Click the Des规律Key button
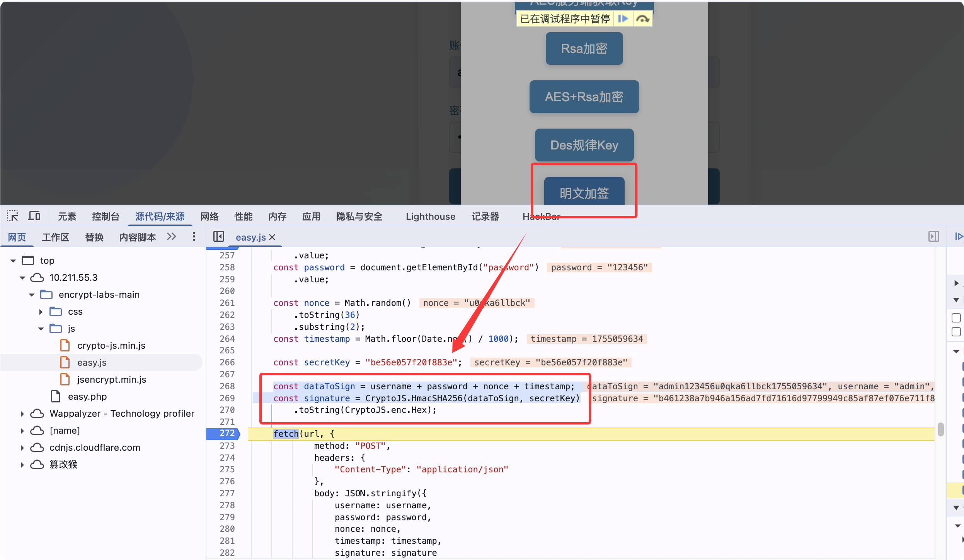The width and height of the screenshot is (964, 560). point(584,145)
